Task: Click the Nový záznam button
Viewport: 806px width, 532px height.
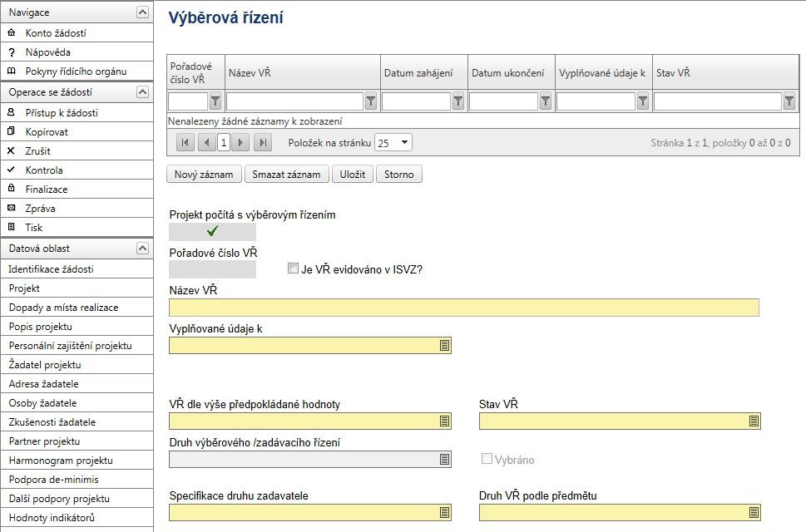Action: 204,174
